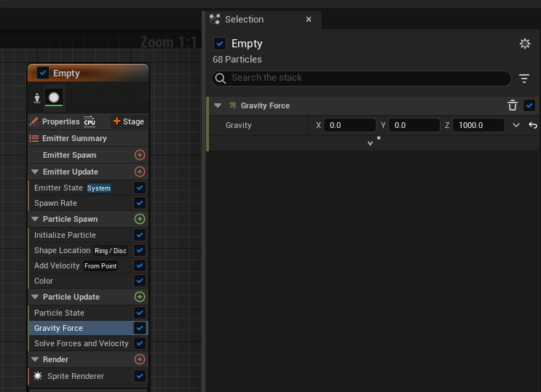This screenshot has width=541, height=392.
Task: Toggle Initialize Particle checkbox
Action: 140,235
